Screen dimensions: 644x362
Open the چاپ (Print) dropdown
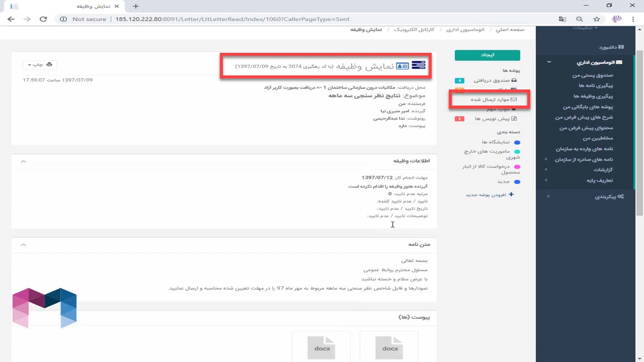pyautogui.click(x=40, y=65)
